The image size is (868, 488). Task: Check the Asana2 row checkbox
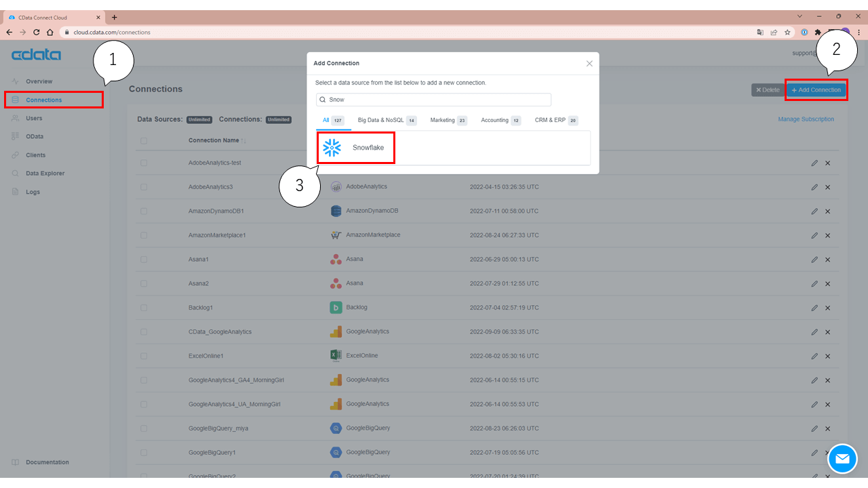click(x=144, y=283)
